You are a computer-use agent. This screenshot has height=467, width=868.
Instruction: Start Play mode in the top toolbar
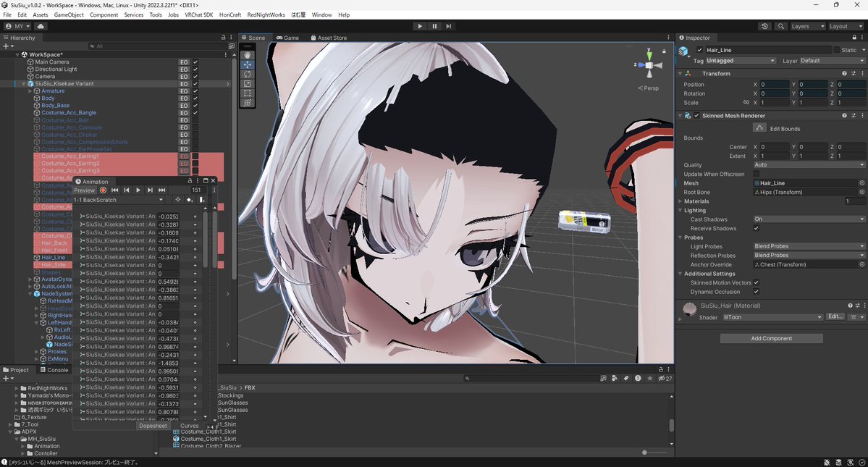(x=420, y=26)
